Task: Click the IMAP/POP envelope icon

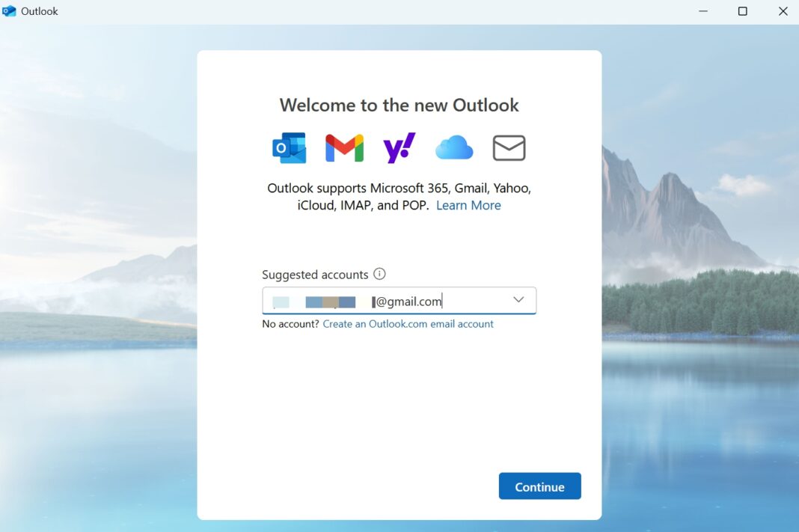Action: click(x=509, y=147)
